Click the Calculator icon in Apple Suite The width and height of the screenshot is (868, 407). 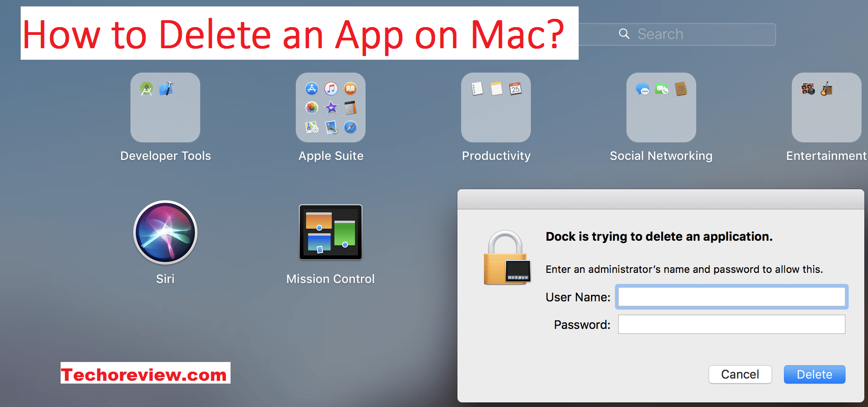[350, 108]
